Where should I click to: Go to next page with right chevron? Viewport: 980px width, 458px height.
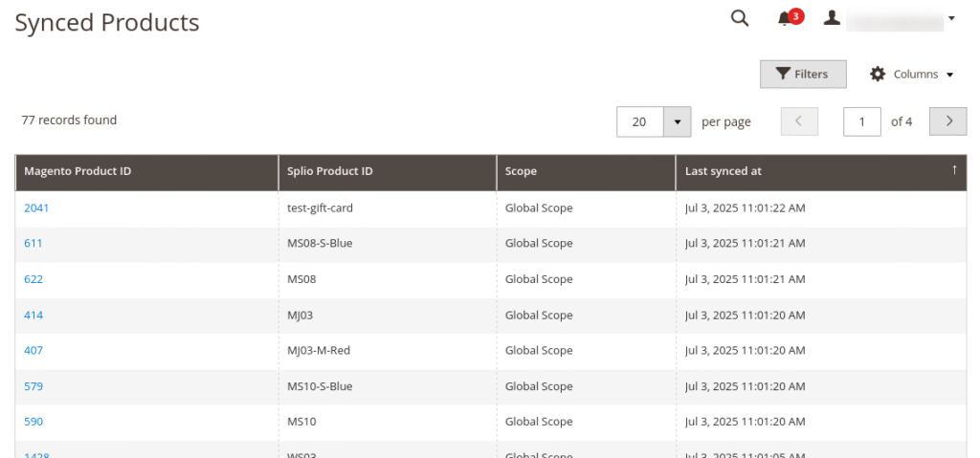point(947,121)
